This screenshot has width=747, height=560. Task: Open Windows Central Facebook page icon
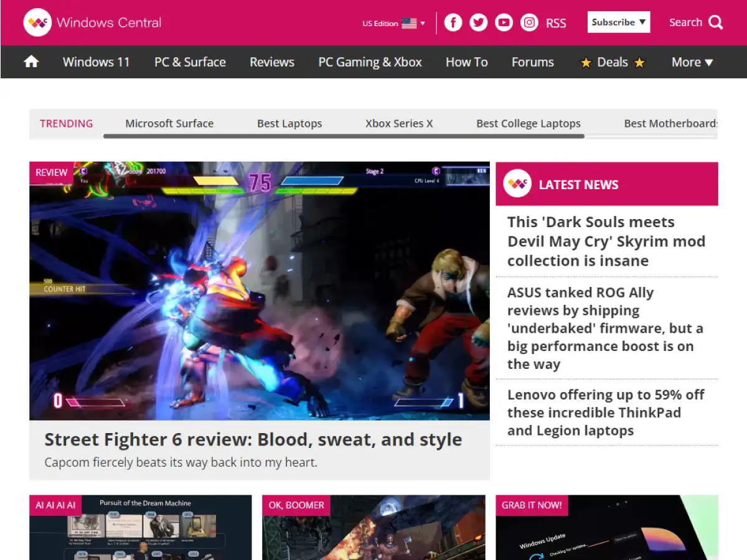tap(453, 23)
